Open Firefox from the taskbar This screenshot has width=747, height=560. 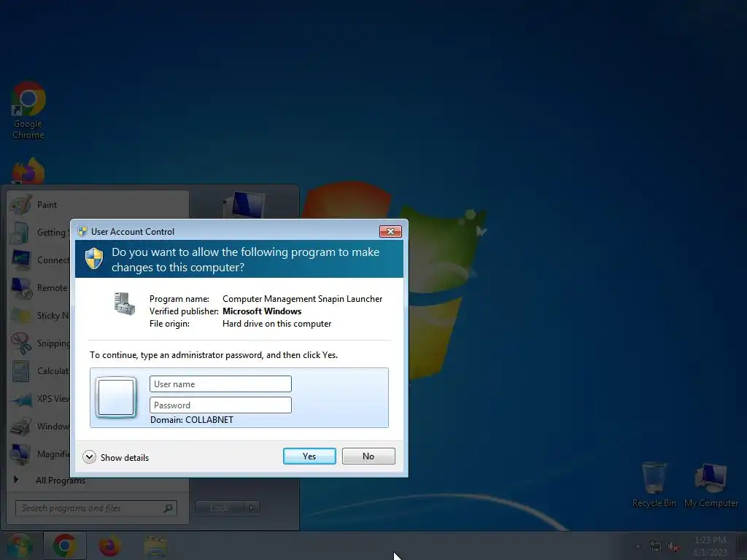[x=109, y=545]
